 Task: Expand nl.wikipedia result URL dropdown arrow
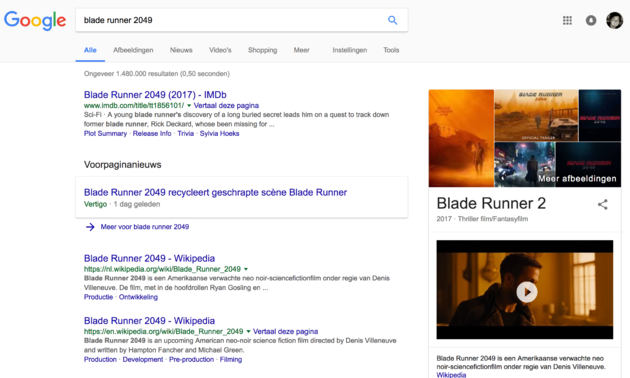[x=246, y=269]
